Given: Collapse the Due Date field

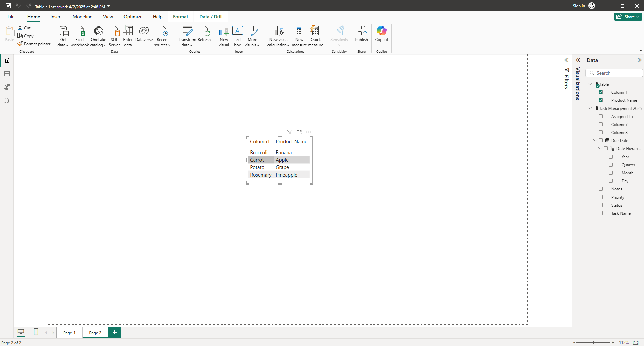Looking at the screenshot, I should coord(595,140).
